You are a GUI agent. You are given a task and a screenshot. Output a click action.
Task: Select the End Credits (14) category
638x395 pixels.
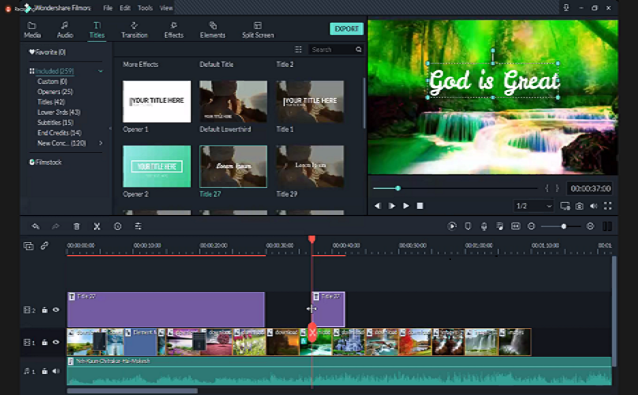click(59, 133)
